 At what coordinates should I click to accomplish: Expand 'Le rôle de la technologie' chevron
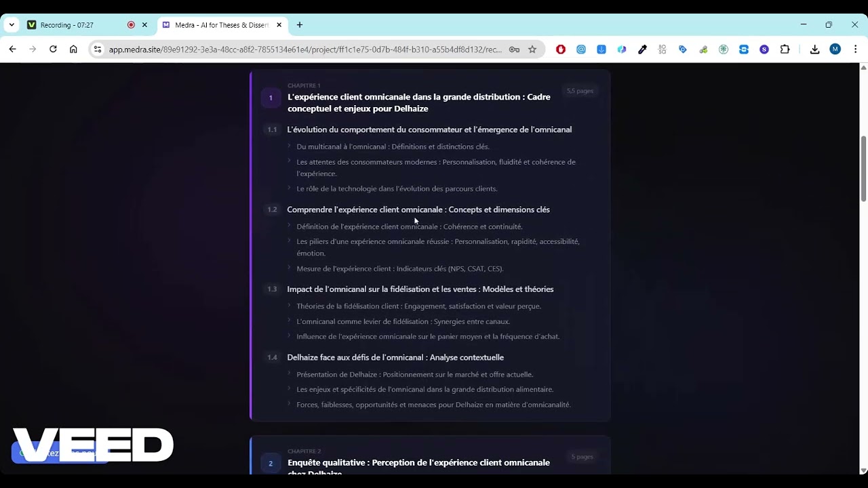290,188
